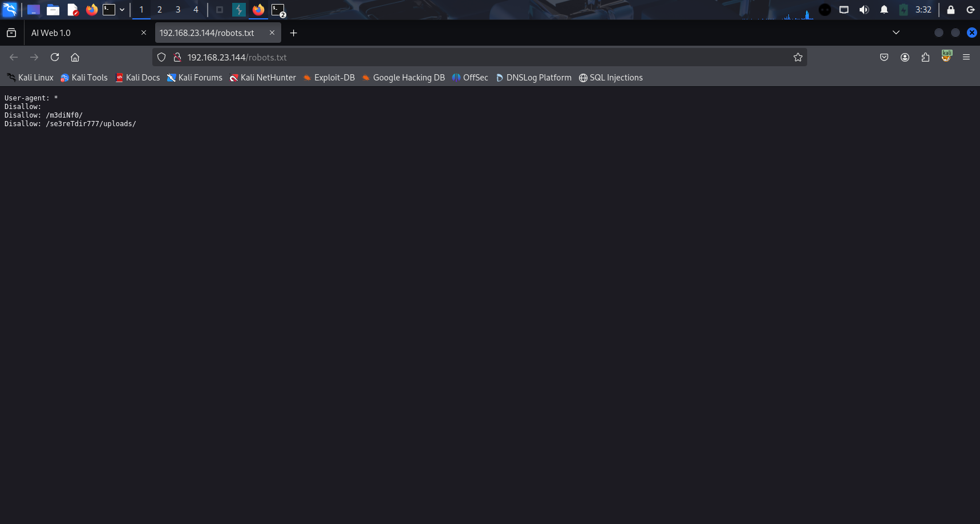
Task: View the insecure connection padlock info
Action: click(177, 57)
